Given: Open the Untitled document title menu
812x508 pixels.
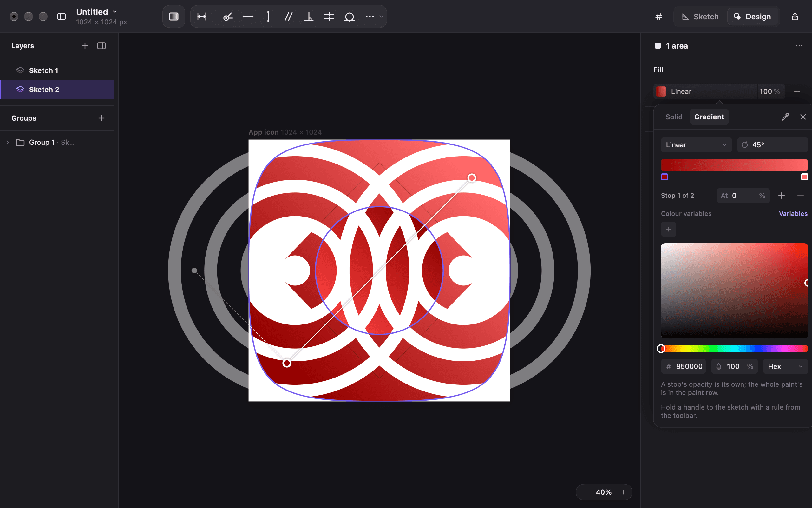Looking at the screenshot, I should coord(96,12).
